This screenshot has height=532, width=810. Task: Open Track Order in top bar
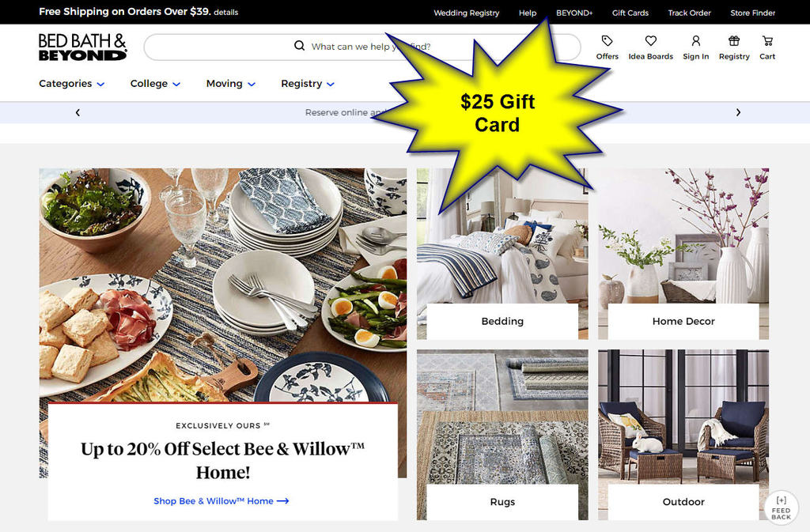(x=689, y=13)
